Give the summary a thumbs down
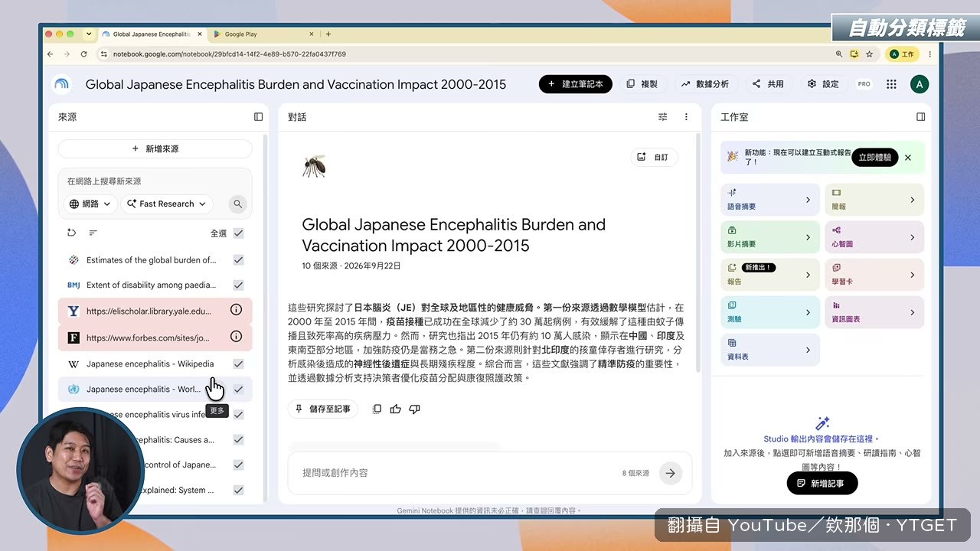 tap(414, 409)
